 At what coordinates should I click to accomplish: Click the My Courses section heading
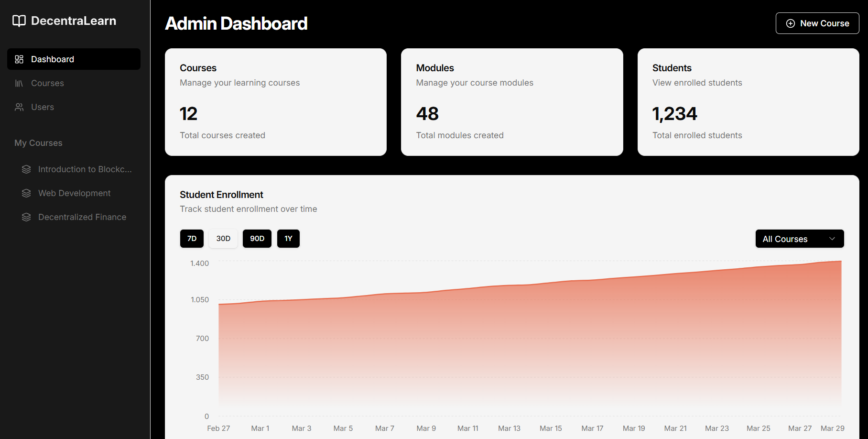38,143
